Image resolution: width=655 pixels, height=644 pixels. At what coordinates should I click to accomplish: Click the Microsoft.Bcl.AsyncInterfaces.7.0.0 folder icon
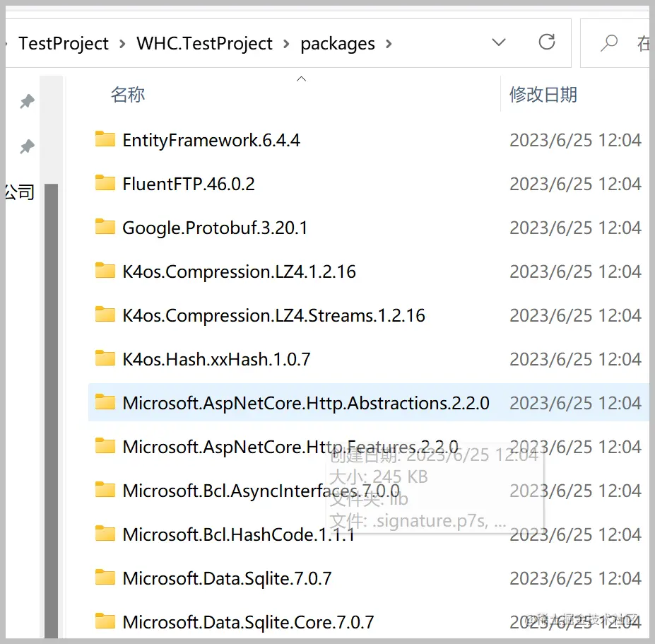(105, 490)
